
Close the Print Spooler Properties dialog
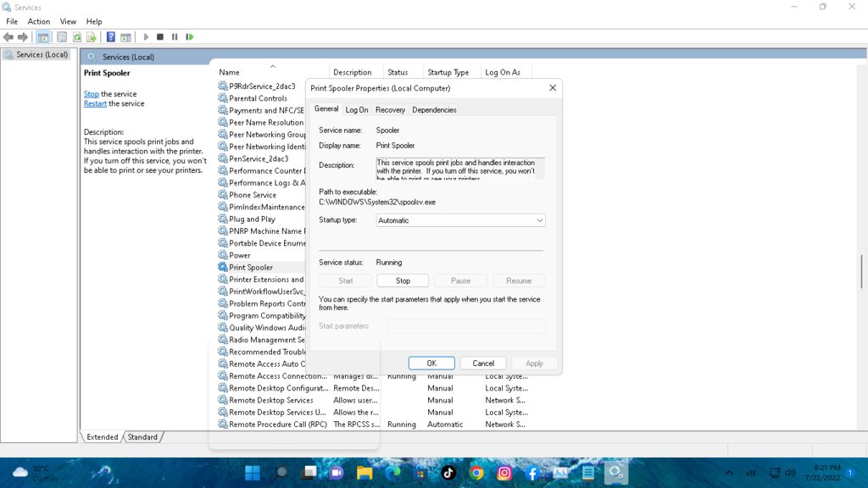tap(553, 88)
